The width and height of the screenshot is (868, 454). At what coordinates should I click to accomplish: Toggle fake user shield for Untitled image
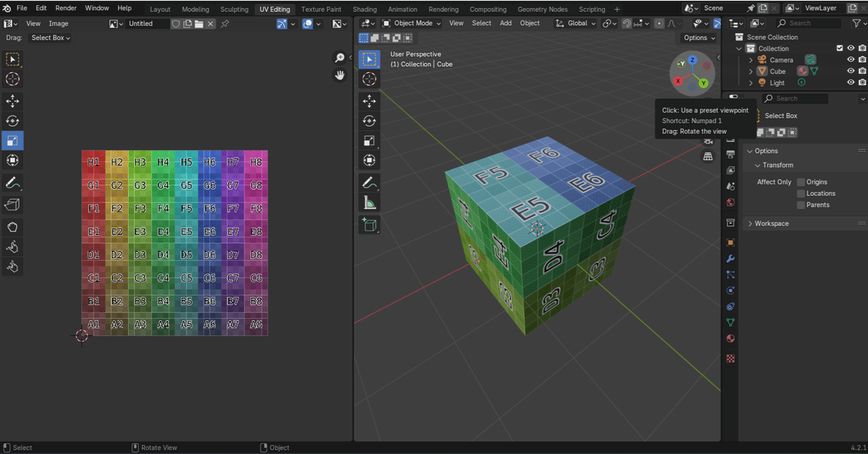pyautogui.click(x=176, y=24)
